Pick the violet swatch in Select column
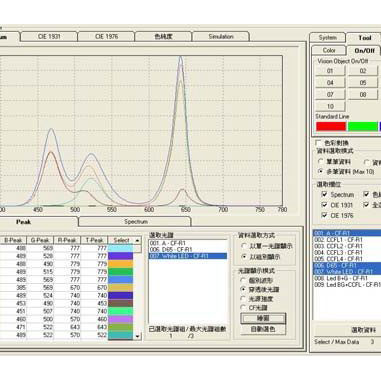This screenshot has height=381, width=381. pyautogui.click(x=120, y=319)
